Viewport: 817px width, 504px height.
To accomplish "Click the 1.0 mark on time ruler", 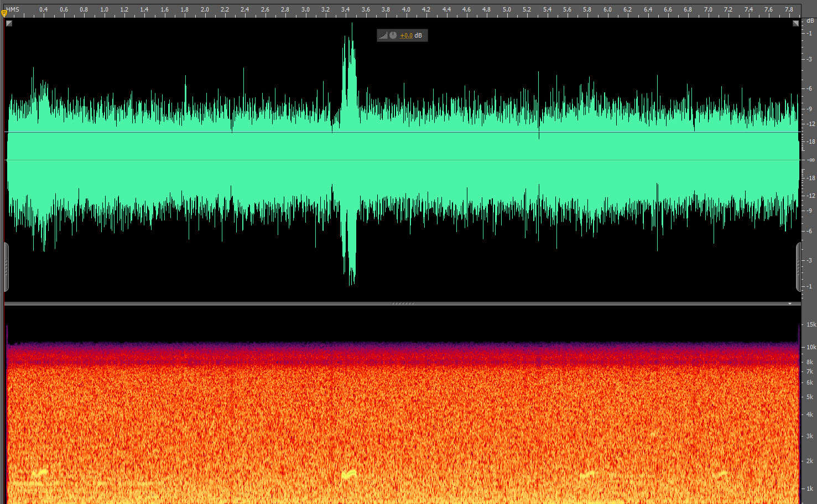I will pos(104,9).
